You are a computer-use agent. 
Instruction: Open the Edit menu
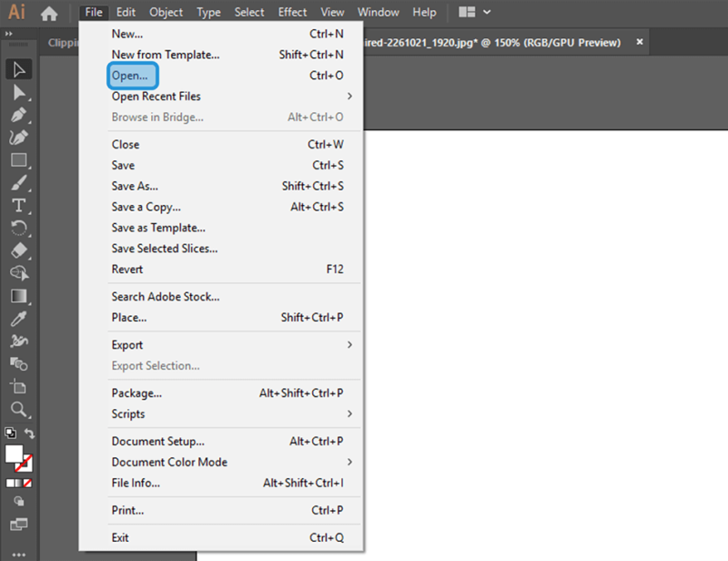[126, 12]
